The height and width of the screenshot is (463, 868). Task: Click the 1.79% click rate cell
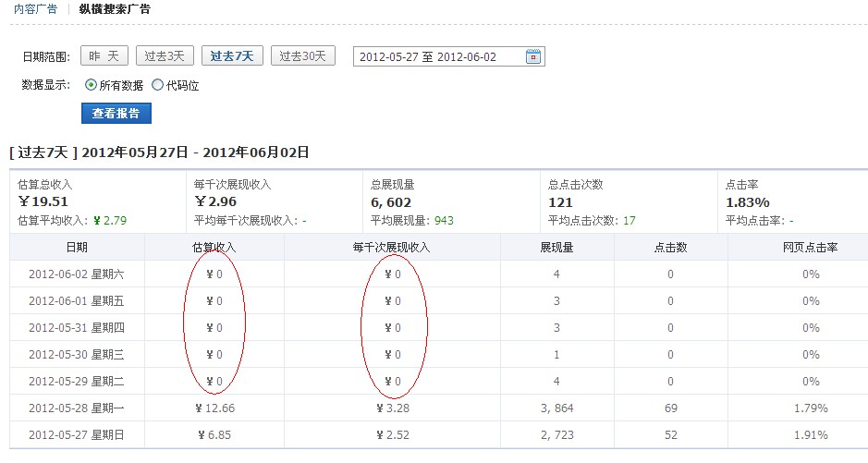811,408
